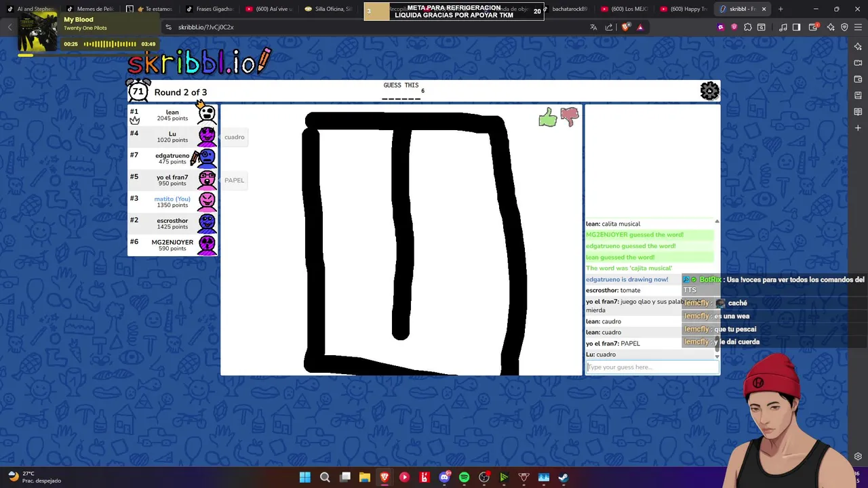Open Steam from the taskbar
The width and height of the screenshot is (868, 488).
point(564,477)
